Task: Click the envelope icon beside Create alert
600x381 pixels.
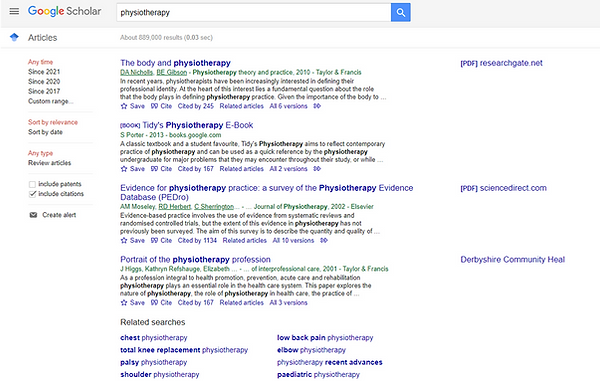Action: coord(33,215)
